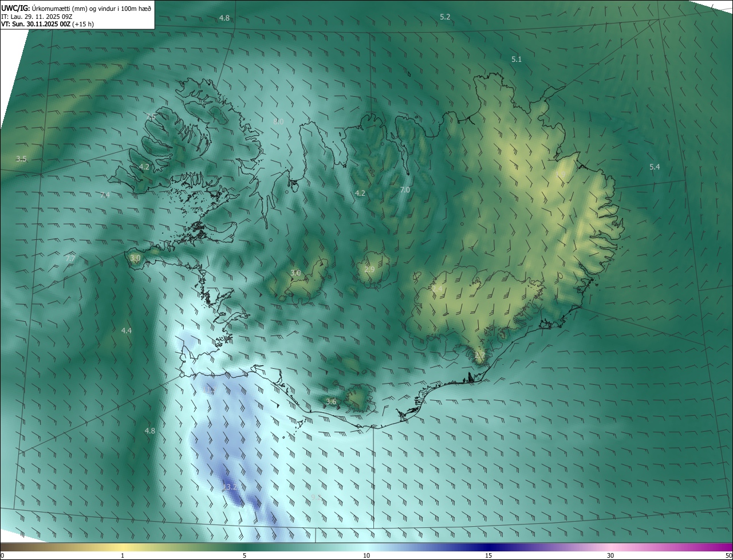Click the 3.5 value on the map
Image resolution: width=733 pixels, height=560 pixels.
tap(21, 159)
